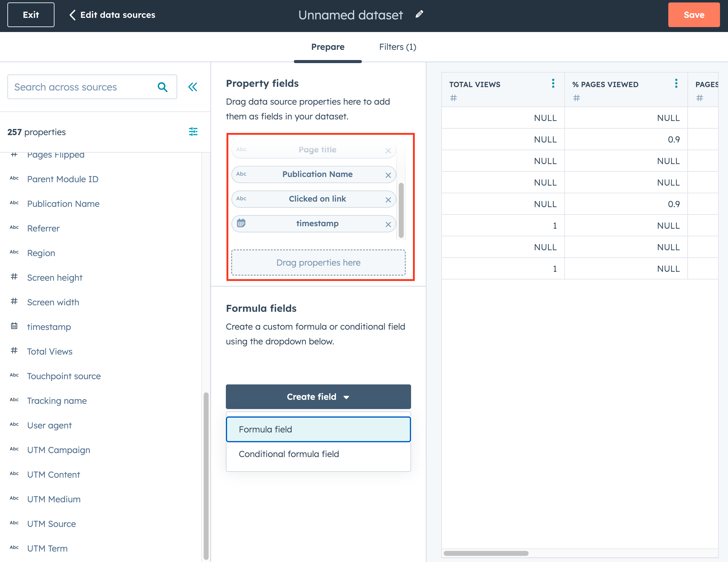Remove the Publication Name field chip

tap(388, 175)
